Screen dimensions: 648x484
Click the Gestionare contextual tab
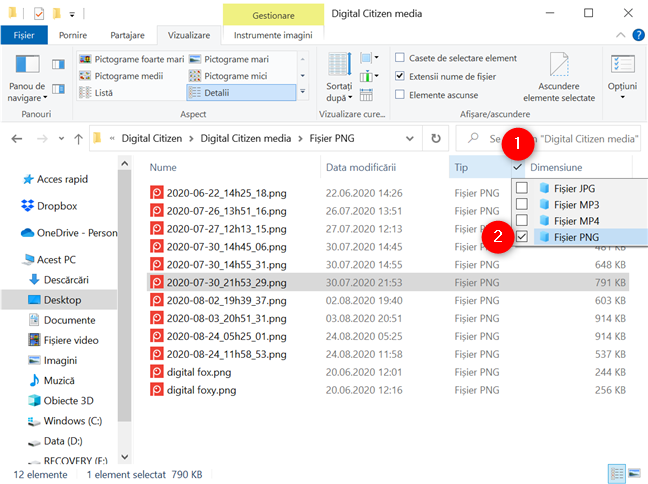pos(273,15)
